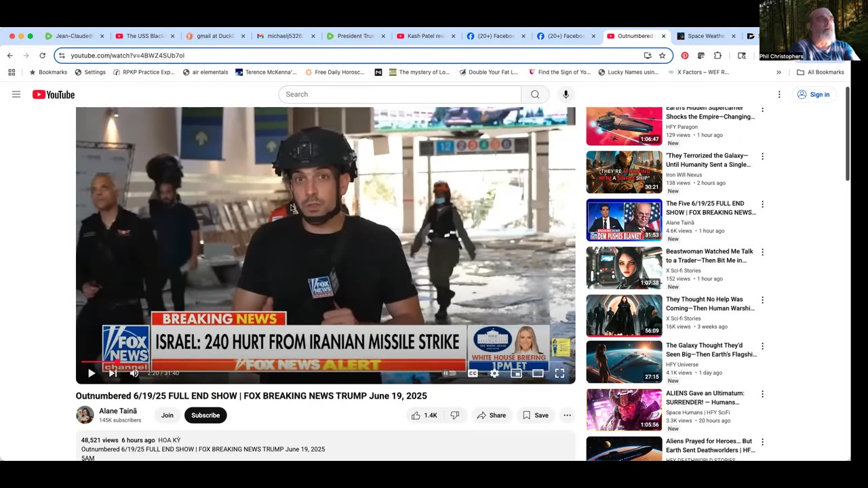Open options for They Thought No Help video

click(x=762, y=300)
